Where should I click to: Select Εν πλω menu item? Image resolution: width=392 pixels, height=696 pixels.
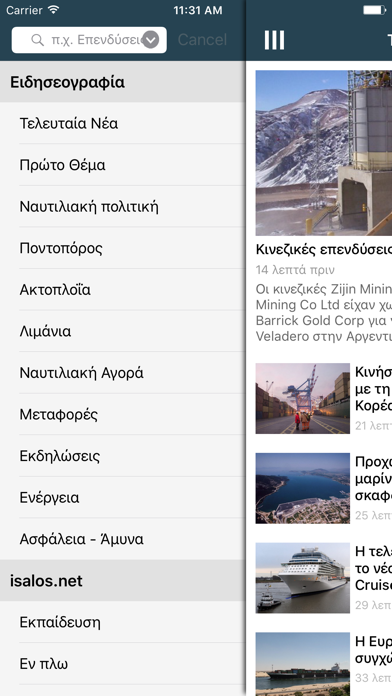(x=122, y=664)
